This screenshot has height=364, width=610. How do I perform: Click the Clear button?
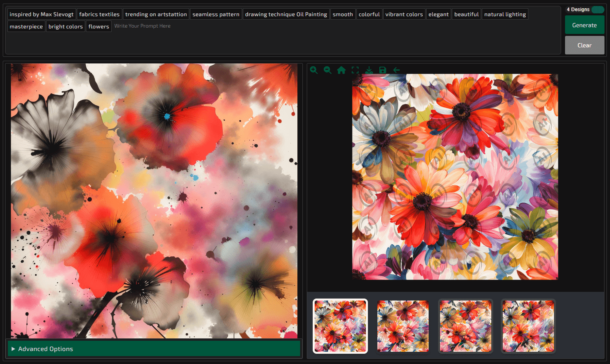pos(584,45)
